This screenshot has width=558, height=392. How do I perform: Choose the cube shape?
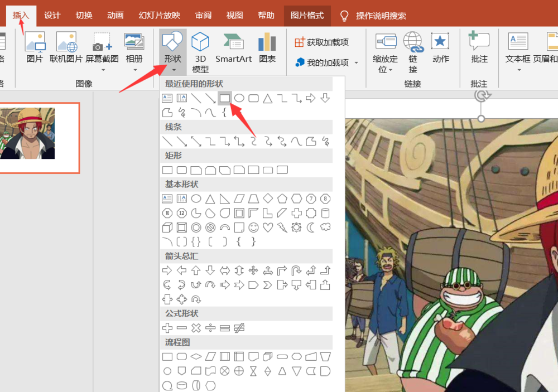(x=167, y=228)
